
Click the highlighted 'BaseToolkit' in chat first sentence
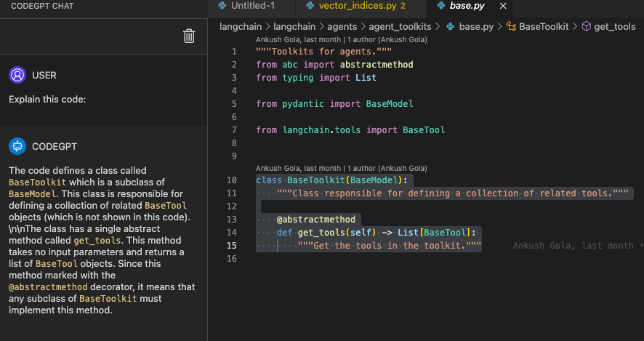[x=37, y=182]
